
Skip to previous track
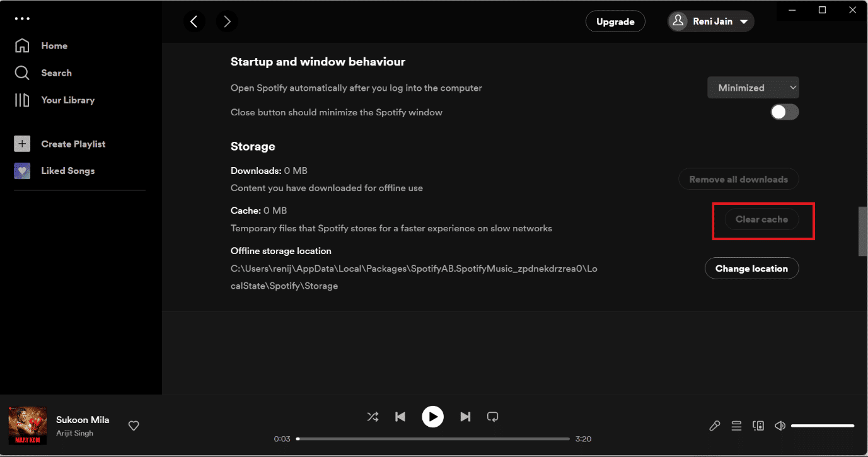pyautogui.click(x=400, y=417)
